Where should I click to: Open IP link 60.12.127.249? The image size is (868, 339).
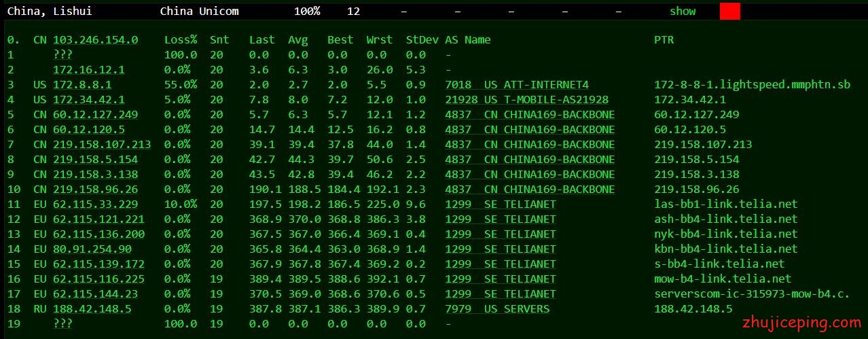(95, 115)
